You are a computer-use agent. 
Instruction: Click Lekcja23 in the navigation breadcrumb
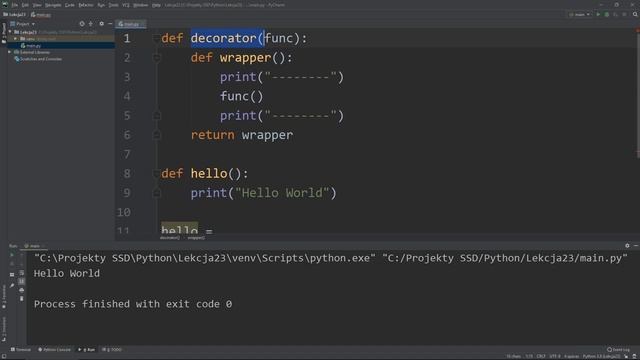(x=15, y=15)
